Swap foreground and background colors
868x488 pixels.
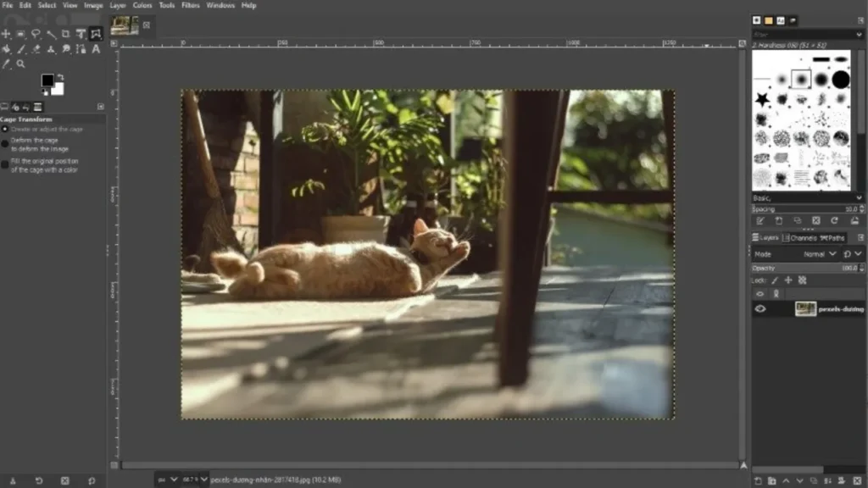click(x=61, y=77)
